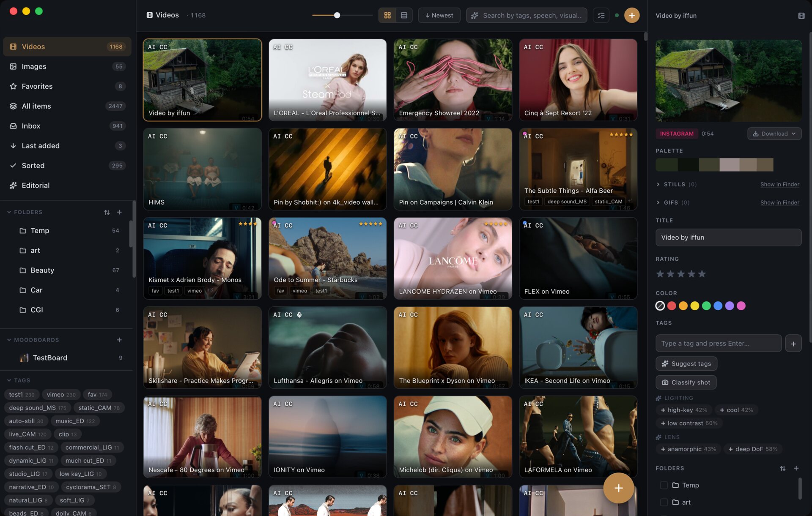Open the Car folder
The width and height of the screenshot is (812, 516).
(68, 290)
